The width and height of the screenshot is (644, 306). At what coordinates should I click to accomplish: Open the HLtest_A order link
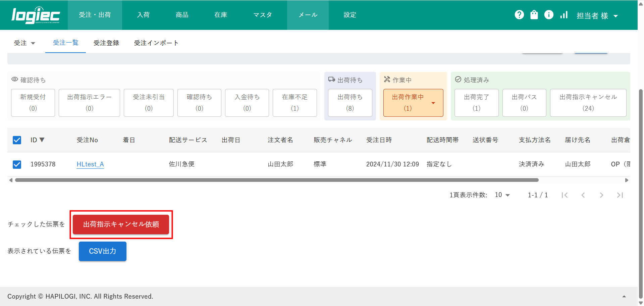[x=90, y=164]
